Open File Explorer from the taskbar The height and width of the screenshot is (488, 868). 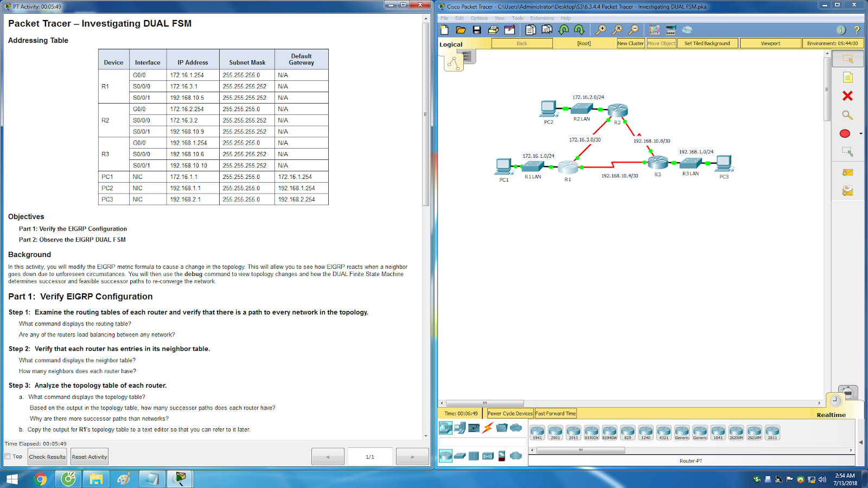point(96,479)
